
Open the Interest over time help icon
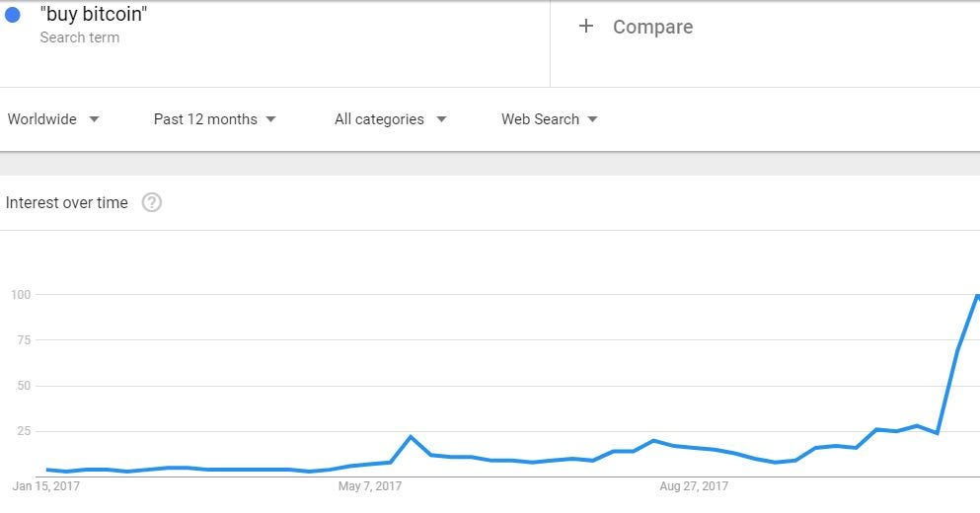152,202
